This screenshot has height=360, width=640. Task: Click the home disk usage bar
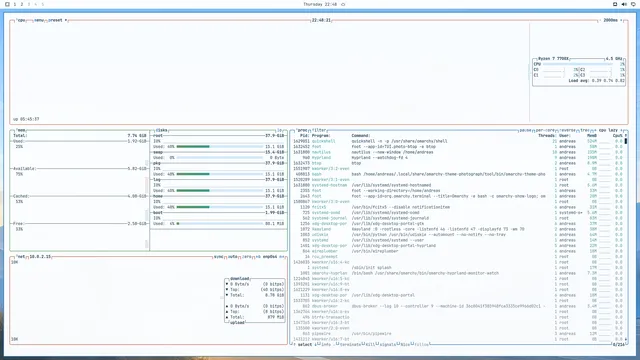[x=220, y=207]
